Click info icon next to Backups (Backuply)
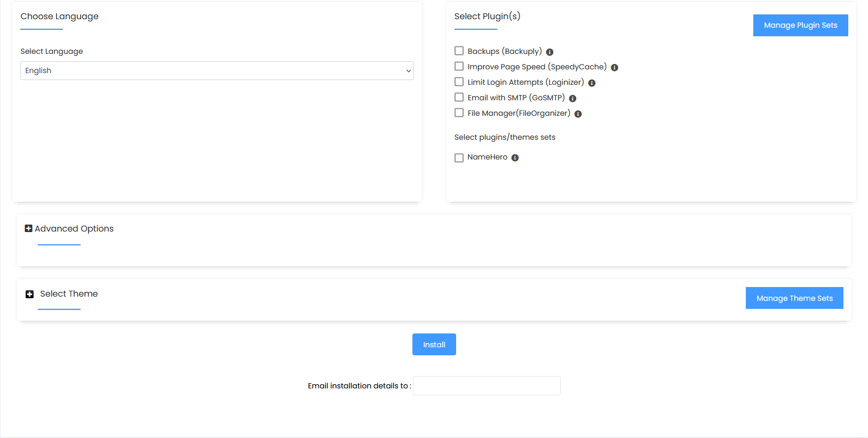This screenshot has width=868, height=438. (x=550, y=52)
